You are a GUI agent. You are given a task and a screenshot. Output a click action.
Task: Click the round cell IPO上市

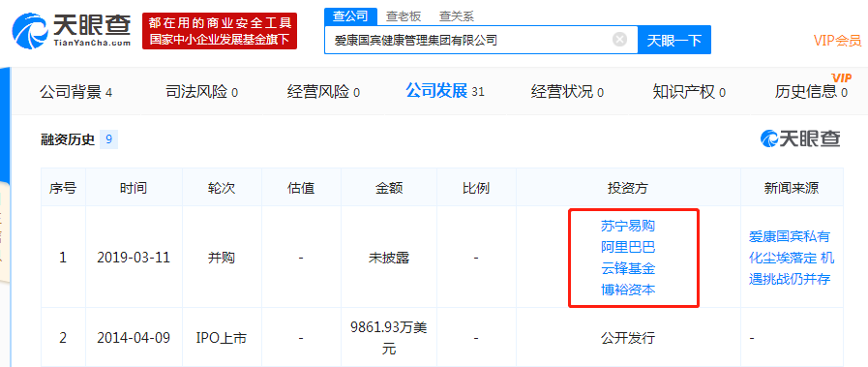(222, 338)
